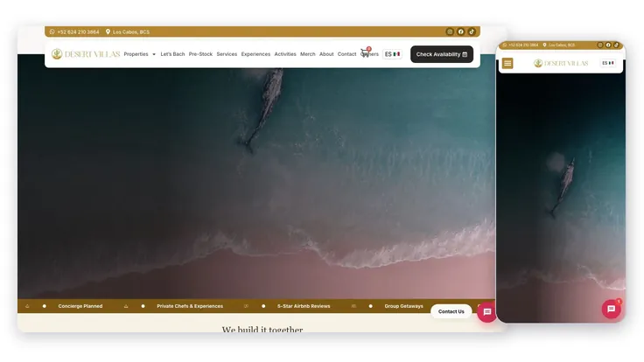This screenshot has width=644, height=362.
Task: Expand the Properties dropdown menu
Action: click(140, 54)
